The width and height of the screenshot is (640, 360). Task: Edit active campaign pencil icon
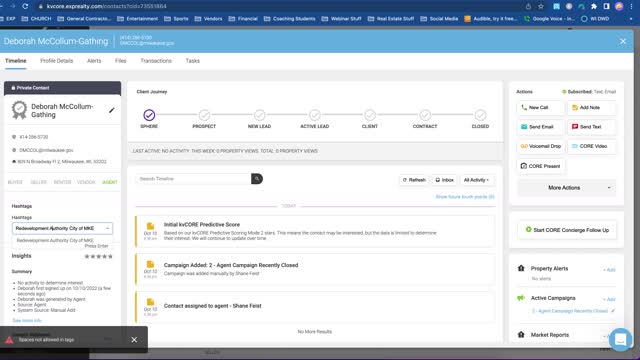tap(613, 311)
